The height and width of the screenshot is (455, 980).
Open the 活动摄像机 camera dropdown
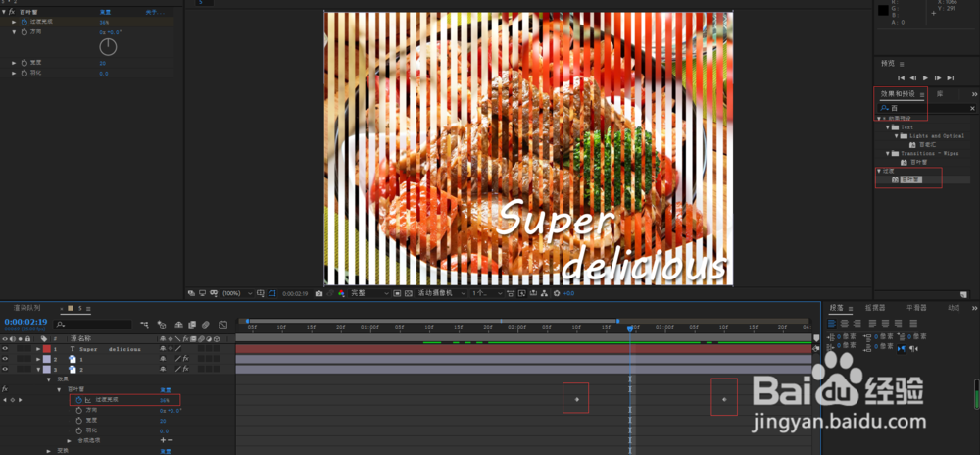(441, 293)
